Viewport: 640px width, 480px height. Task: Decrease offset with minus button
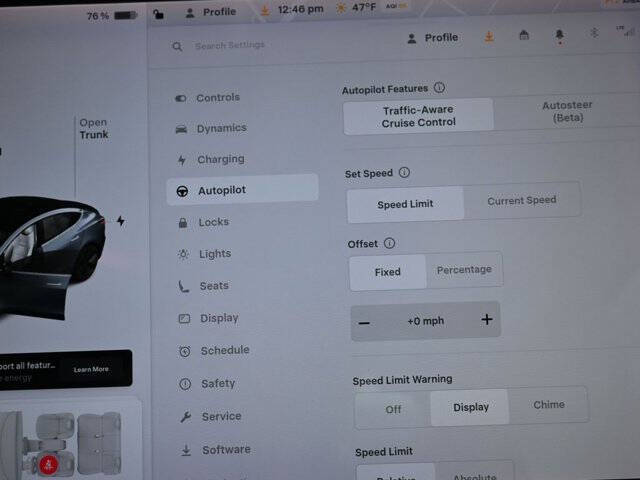click(364, 324)
